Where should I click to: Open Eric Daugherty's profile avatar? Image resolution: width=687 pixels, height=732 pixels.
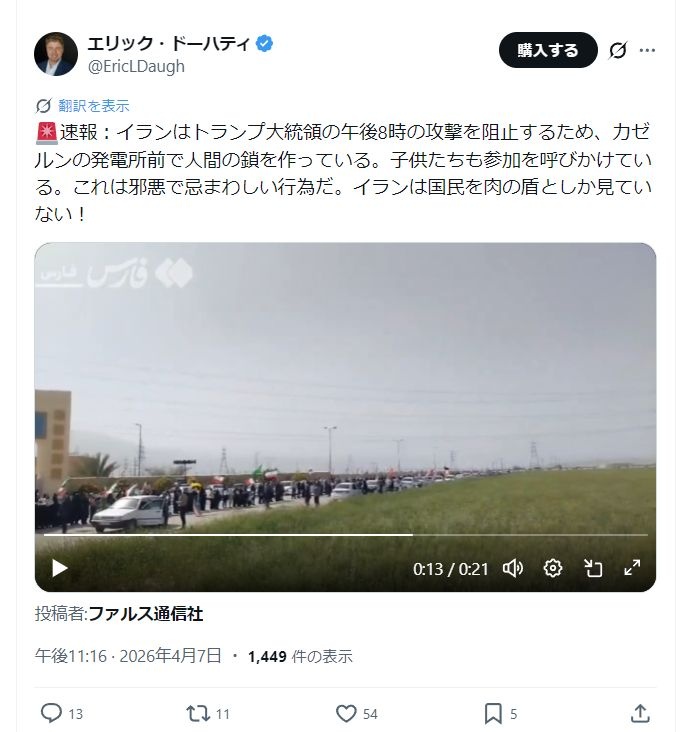pos(56,54)
